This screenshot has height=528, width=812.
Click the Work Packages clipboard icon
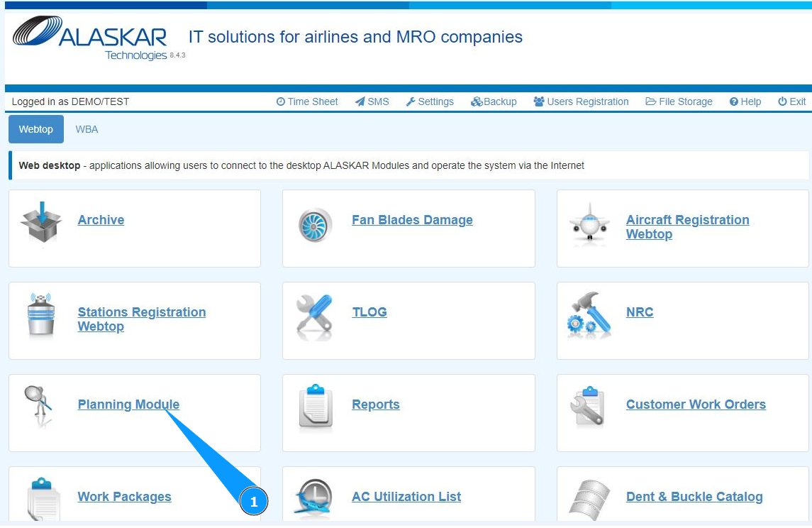43,498
